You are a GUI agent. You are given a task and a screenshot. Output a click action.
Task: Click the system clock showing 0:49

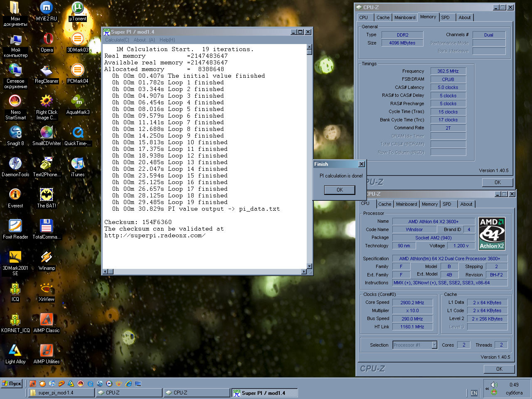(x=514, y=385)
